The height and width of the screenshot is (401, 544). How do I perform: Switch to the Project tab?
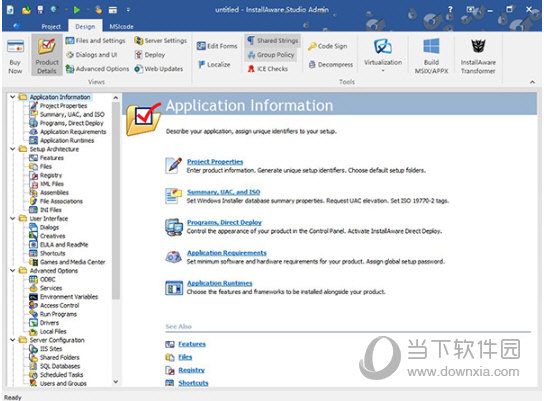tap(51, 26)
